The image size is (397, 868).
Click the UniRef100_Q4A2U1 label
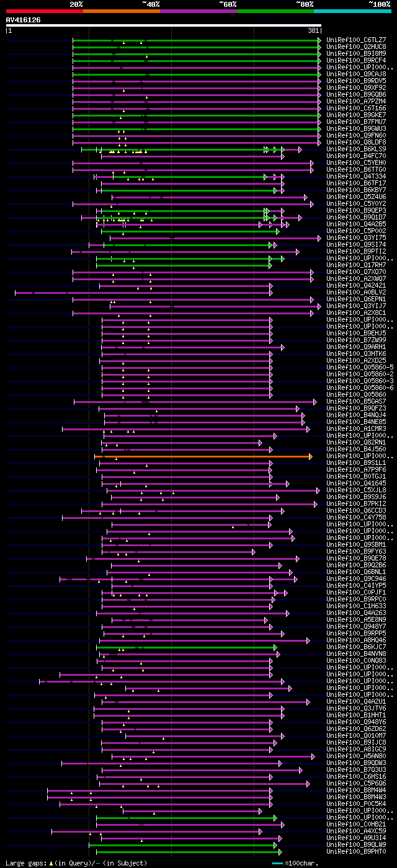(357, 702)
